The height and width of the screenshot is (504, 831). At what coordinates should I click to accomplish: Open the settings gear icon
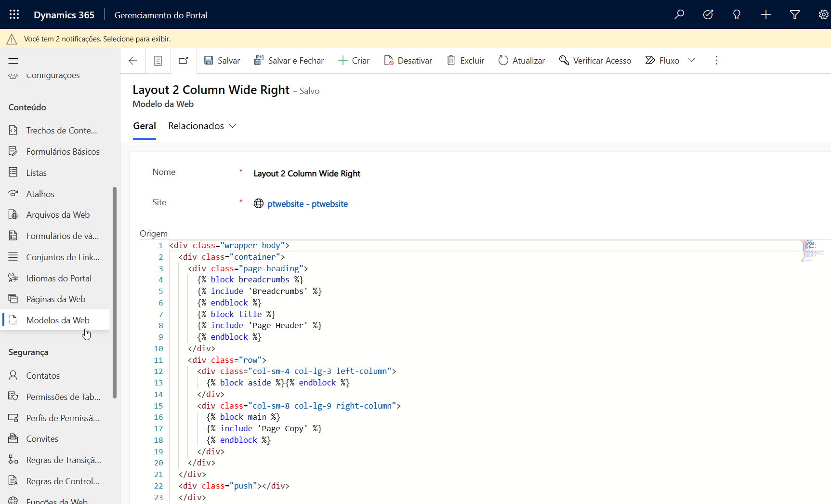click(823, 14)
